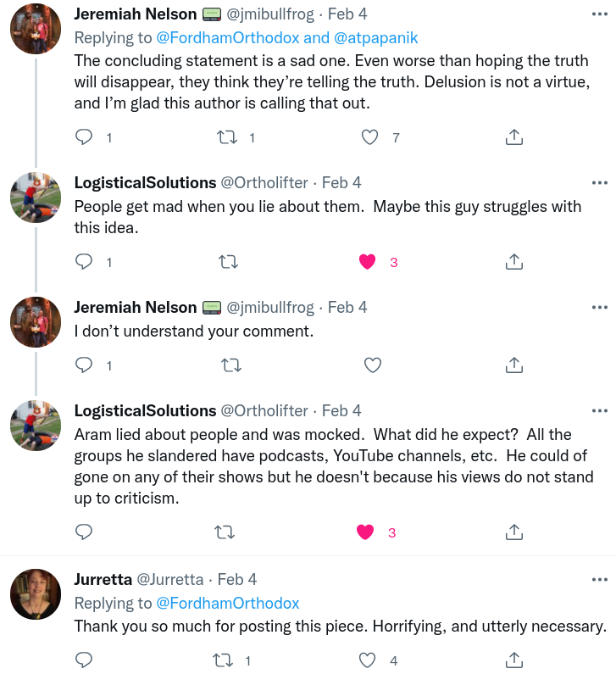Click Jeremiah Nelson's avatar on first tweet

point(36,29)
